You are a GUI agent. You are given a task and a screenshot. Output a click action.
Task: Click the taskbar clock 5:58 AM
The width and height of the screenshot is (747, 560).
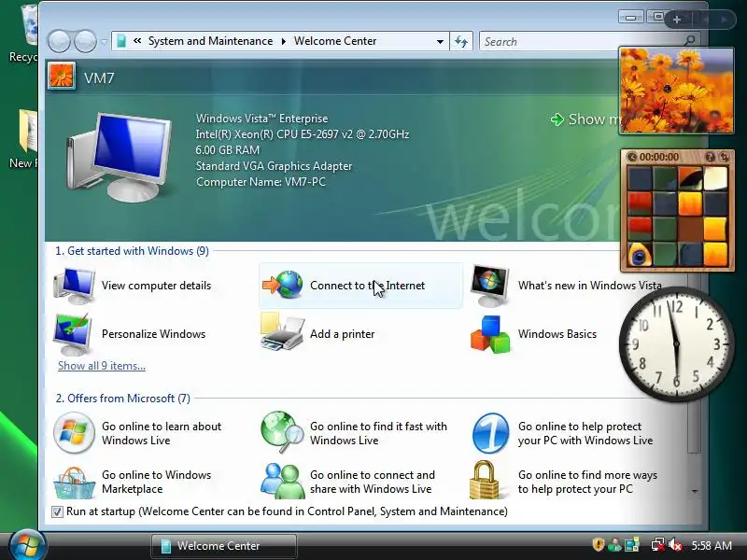tap(712, 545)
